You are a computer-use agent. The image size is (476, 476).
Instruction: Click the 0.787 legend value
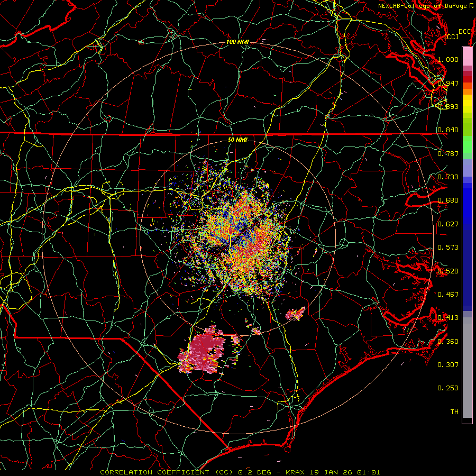tap(448, 153)
